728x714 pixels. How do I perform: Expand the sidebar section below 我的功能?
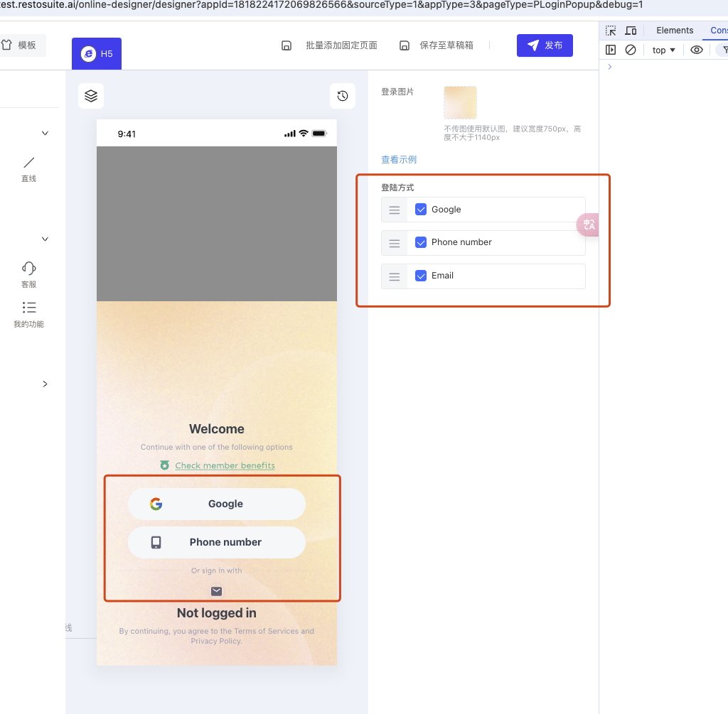pos(45,384)
